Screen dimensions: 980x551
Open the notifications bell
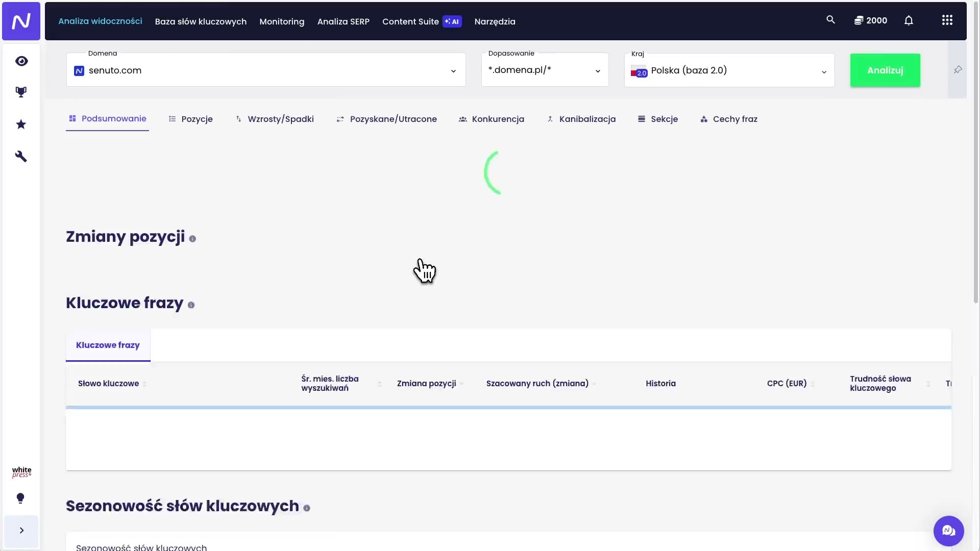909,20
